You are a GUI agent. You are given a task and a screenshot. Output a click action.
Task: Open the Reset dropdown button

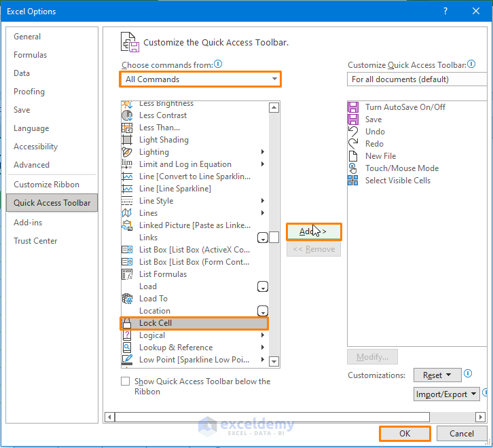coord(437,375)
